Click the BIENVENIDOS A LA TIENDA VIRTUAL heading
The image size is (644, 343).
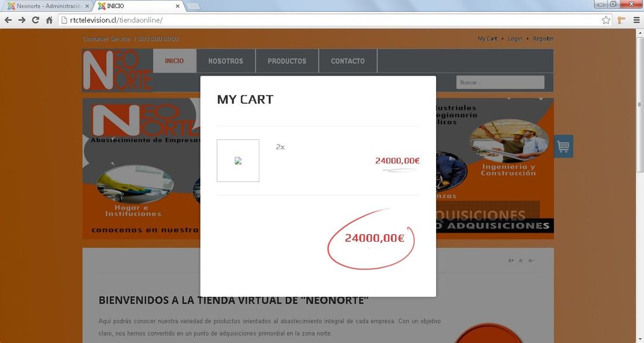click(233, 300)
